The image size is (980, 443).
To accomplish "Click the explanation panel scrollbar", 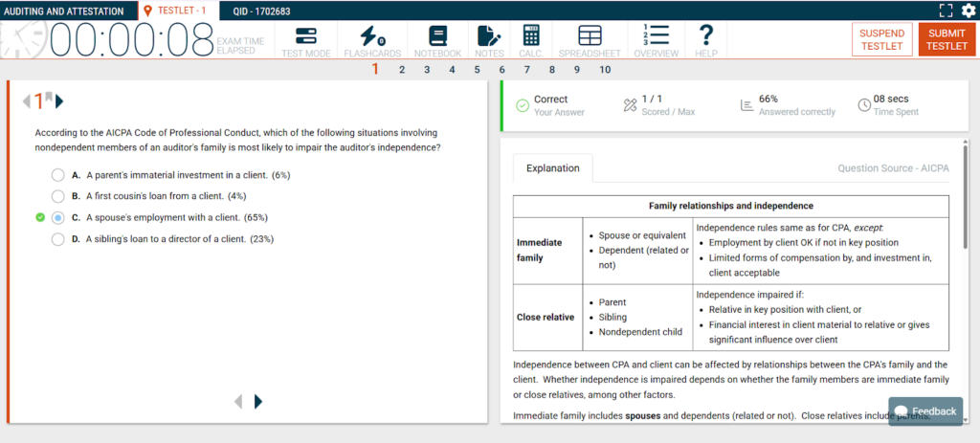I will (x=966, y=197).
